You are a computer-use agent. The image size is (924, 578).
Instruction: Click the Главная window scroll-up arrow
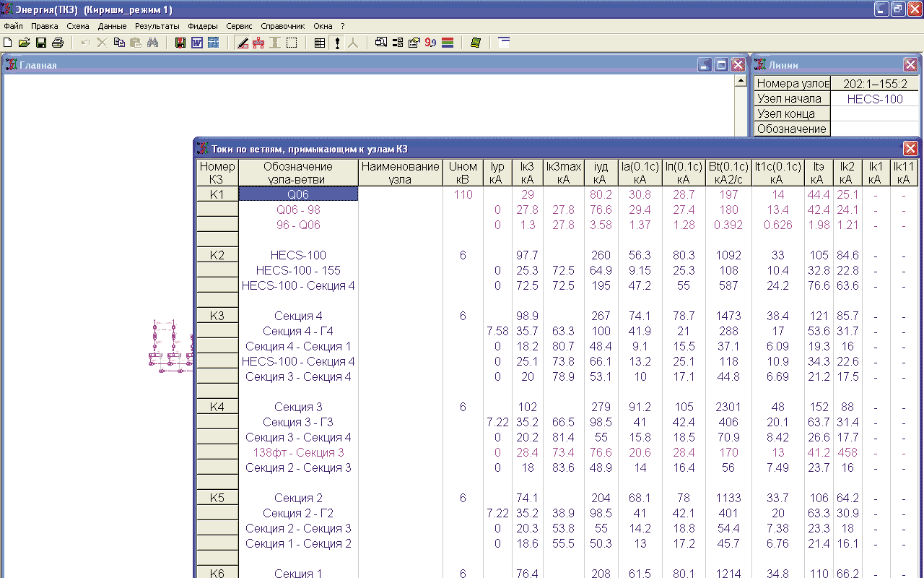click(x=741, y=82)
